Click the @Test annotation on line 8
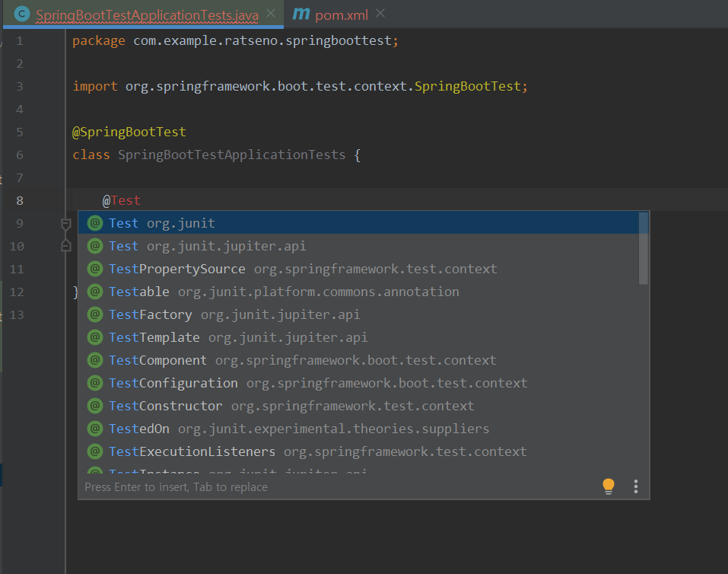The image size is (728, 574). (x=121, y=200)
